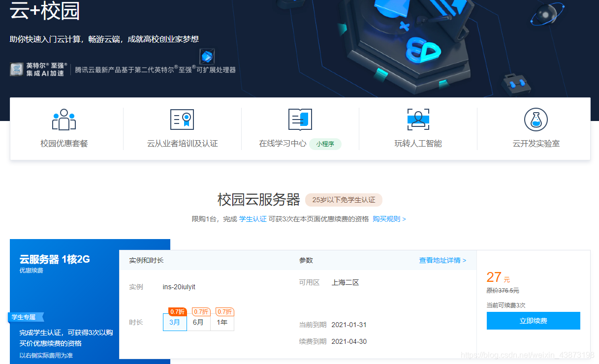
Task: Click the 校园云服务器 section heading
Action: click(x=259, y=200)
